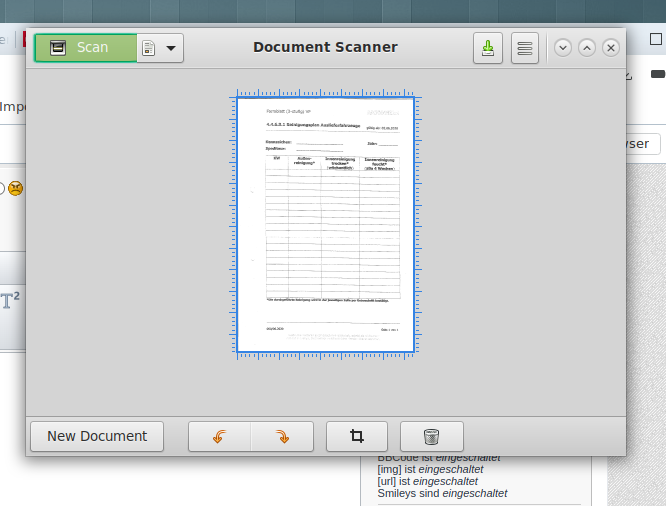Image resolution: width=666 pixels, height=506 pixels.
Task: Click the document type icon beside Scan
Action: pyautogui.click(x=149, y=48)
